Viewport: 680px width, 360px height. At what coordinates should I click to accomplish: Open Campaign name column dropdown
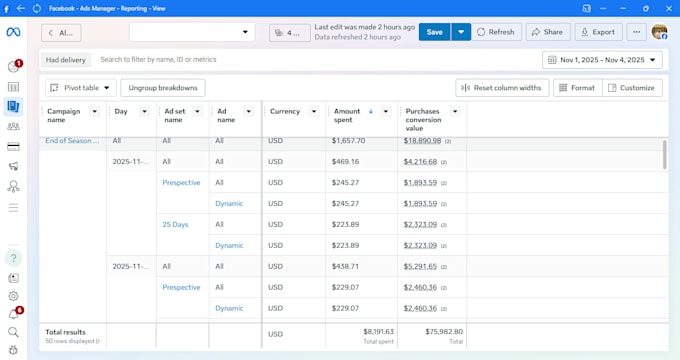click(x=95, y=111)
